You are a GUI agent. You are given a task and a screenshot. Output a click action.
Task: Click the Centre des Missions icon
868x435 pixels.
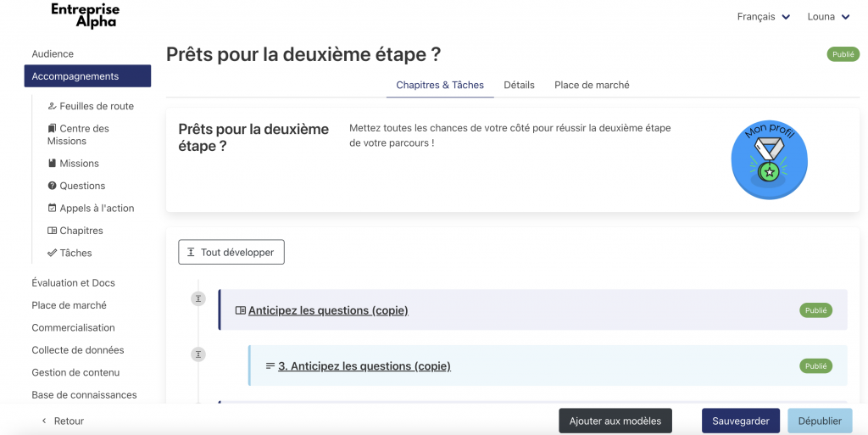coord(53,129)
